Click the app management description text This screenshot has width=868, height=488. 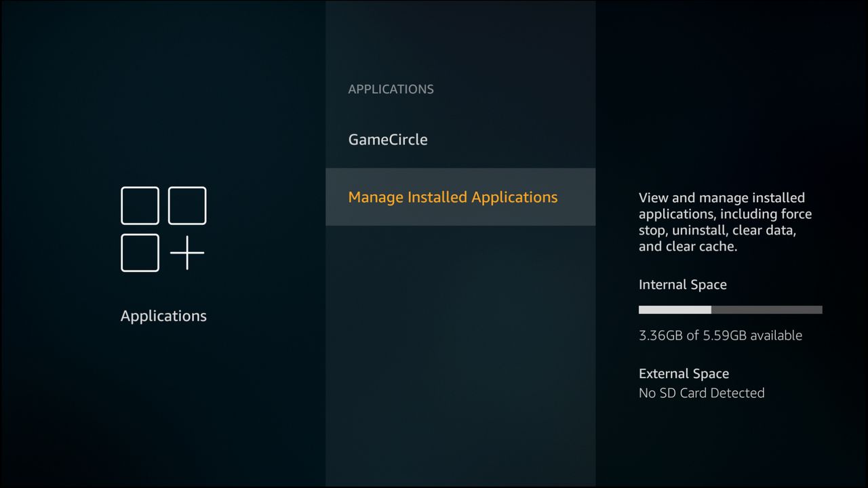click(725, 222)
